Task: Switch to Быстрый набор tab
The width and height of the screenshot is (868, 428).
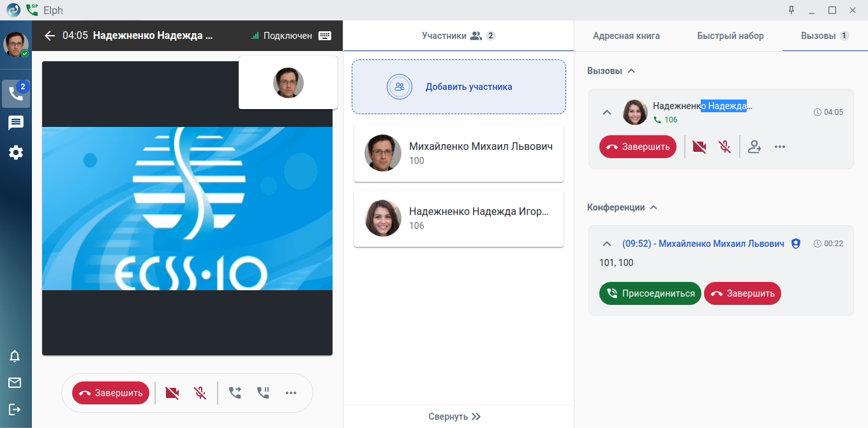Action: 730,36
